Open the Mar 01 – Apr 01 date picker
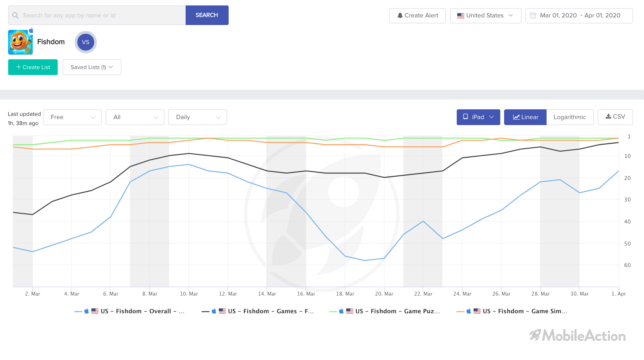 (579, 15)
